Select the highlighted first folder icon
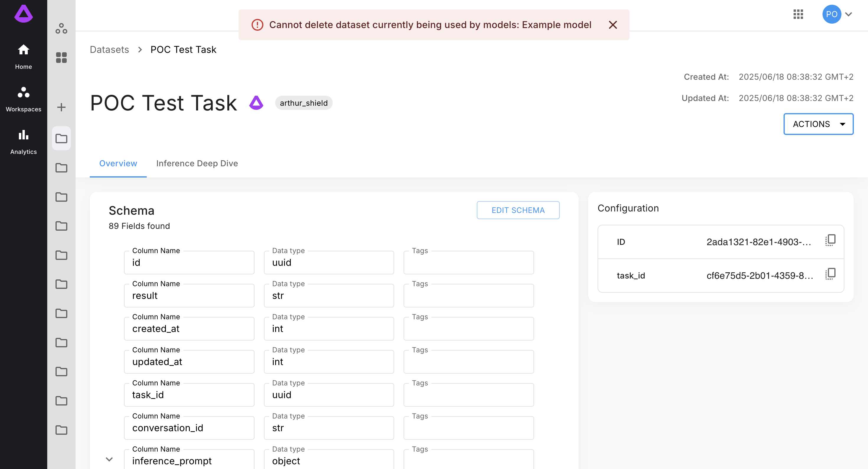868x469 pixels. (x=61, y=138)
